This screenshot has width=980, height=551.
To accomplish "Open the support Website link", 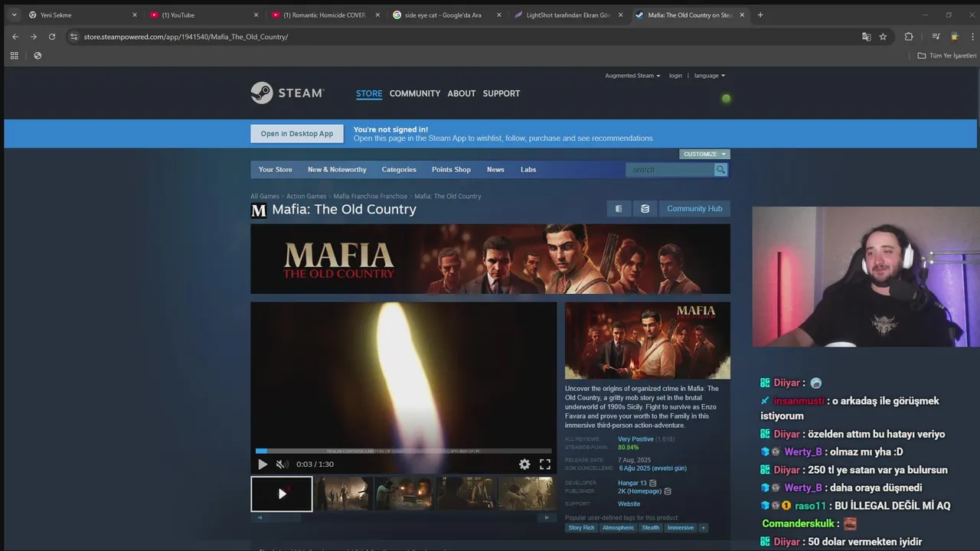I will [x=629, y=504].
